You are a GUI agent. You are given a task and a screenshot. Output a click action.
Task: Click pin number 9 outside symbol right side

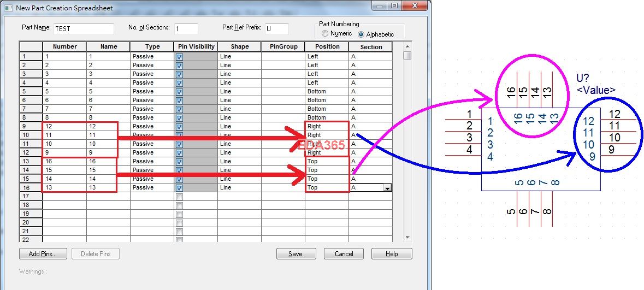[611, 150]
